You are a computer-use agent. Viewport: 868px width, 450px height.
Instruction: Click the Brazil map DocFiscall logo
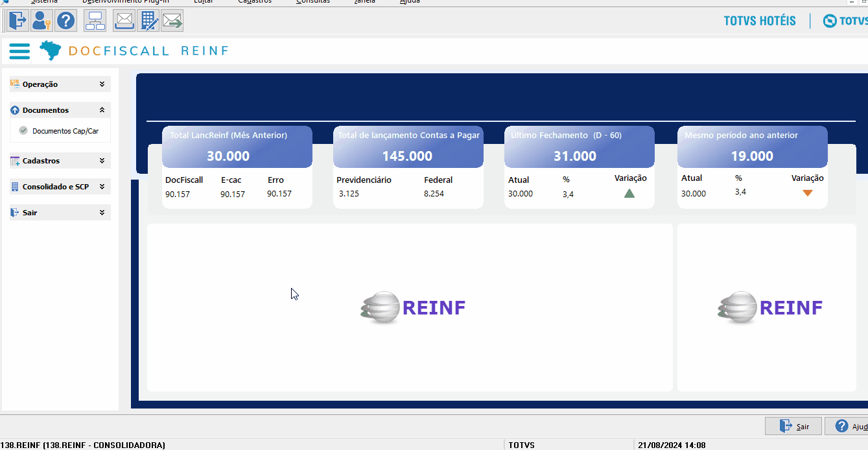point(50,51)
